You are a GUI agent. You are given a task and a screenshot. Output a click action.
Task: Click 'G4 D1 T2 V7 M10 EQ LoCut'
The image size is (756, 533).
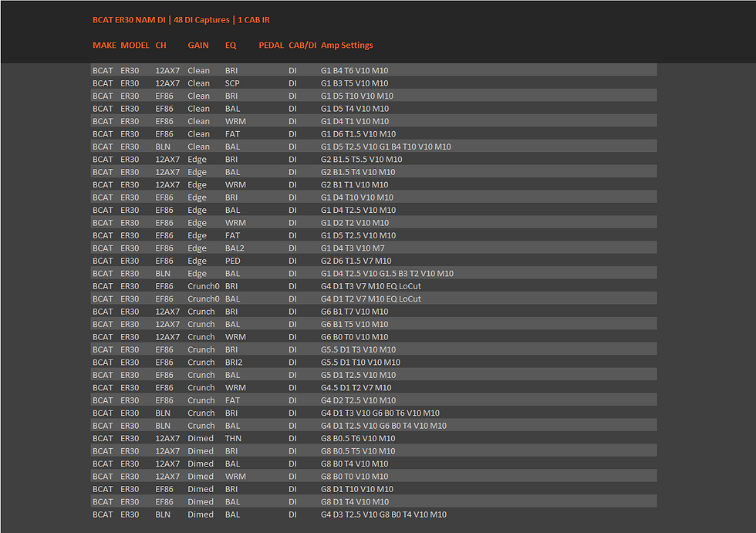click(371, 299)
